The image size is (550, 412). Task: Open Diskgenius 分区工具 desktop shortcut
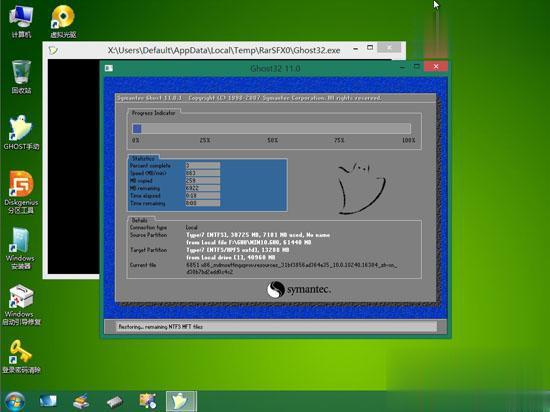click(21, 192)
